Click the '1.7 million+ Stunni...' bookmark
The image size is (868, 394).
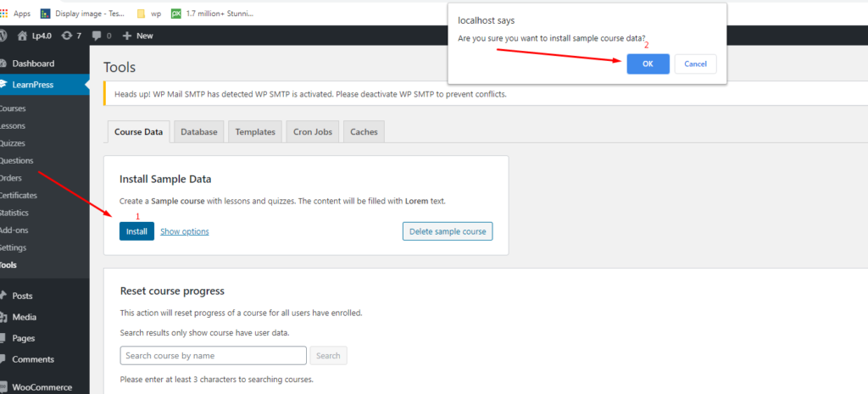tap(176, 14)
